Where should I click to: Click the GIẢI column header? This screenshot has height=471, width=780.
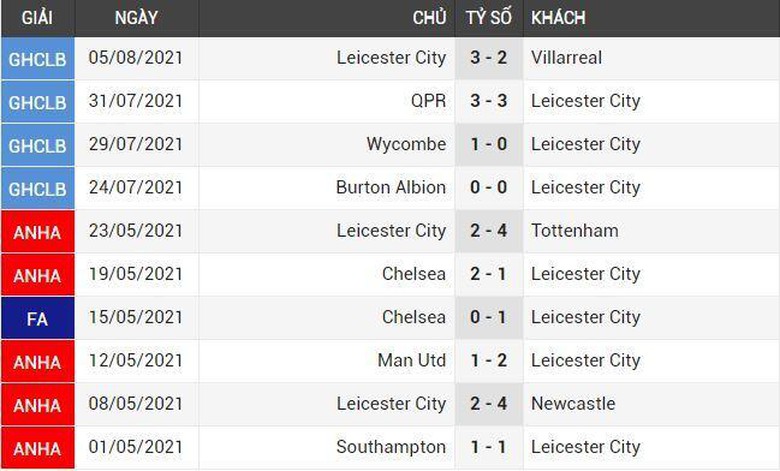coord(37,18)
